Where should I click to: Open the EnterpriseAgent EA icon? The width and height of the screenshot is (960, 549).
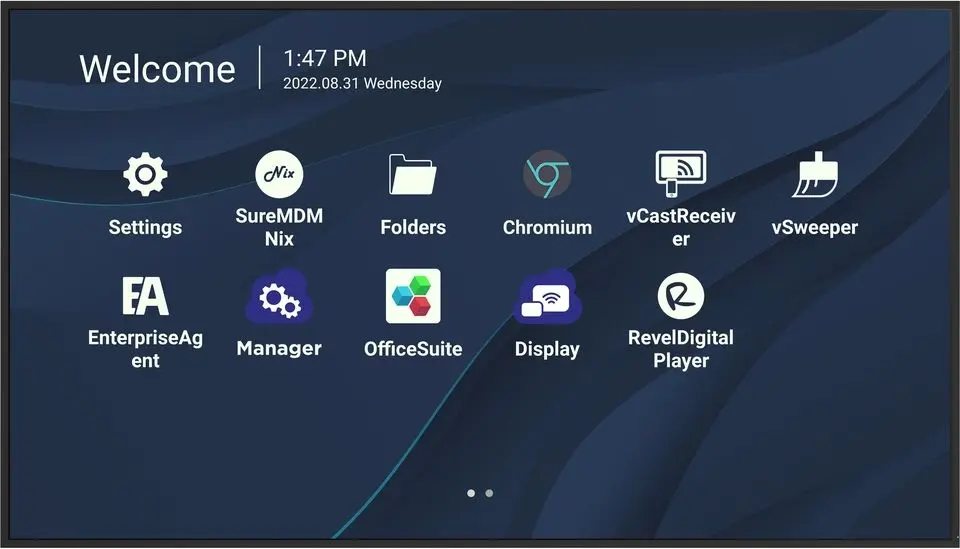coord(145,296)
